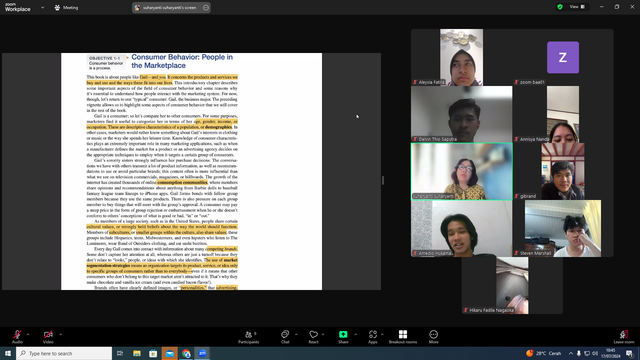Select Amedio Hukama video tile

[x=462, y=229]
